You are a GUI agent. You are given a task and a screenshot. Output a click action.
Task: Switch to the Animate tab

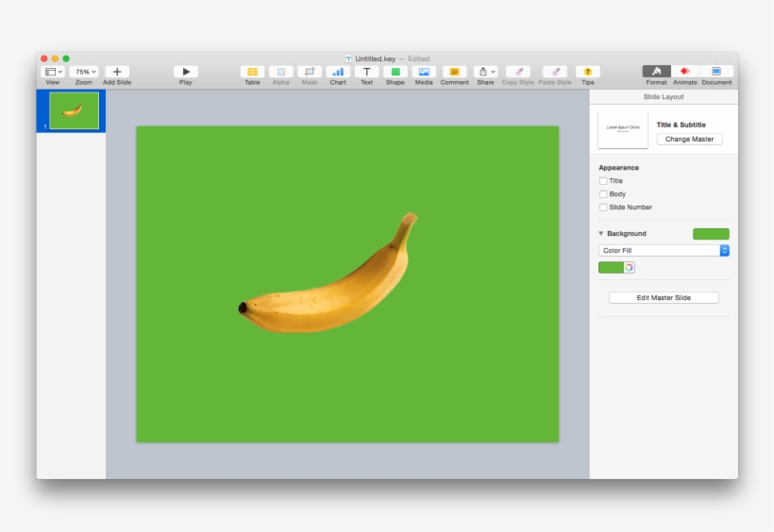coord(684,72)
